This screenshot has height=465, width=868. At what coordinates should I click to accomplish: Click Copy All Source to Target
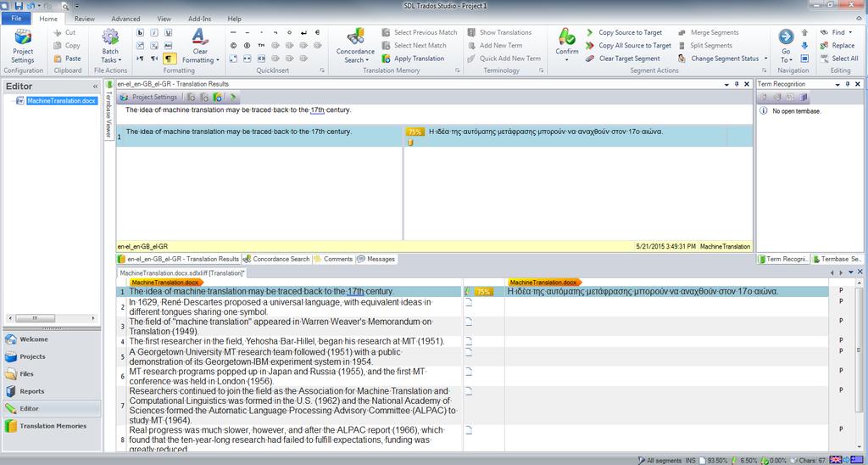coord(628,46)
